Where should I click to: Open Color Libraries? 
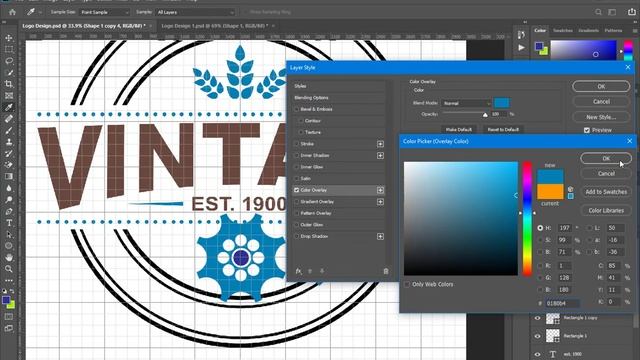click(x=606, y=211)
